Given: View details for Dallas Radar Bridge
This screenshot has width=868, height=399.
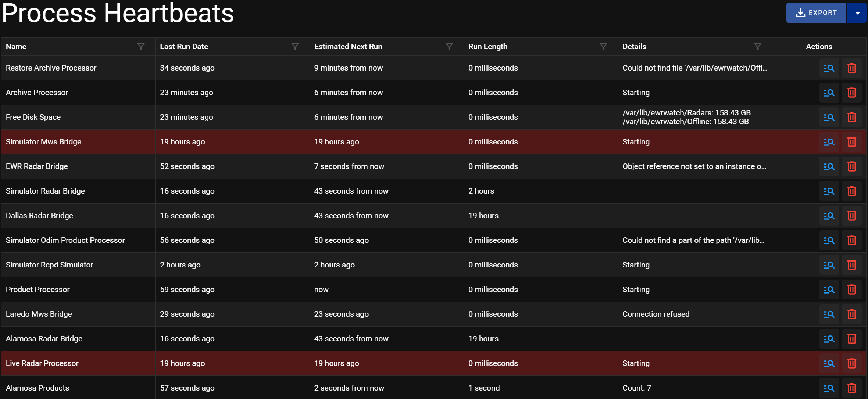Looking at the screenshot, I should [829, 216].
